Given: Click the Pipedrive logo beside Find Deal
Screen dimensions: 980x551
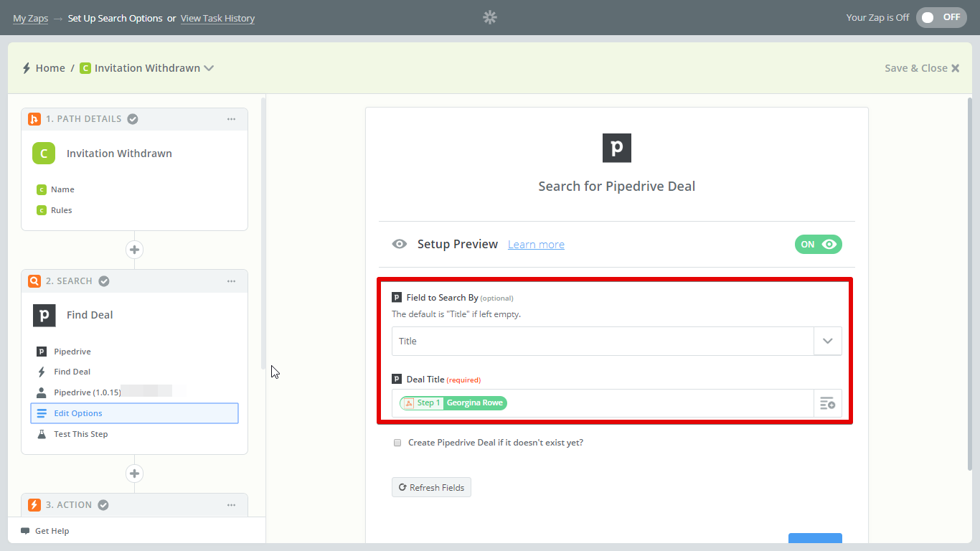Looking at the screenshot, I should 44,315.
